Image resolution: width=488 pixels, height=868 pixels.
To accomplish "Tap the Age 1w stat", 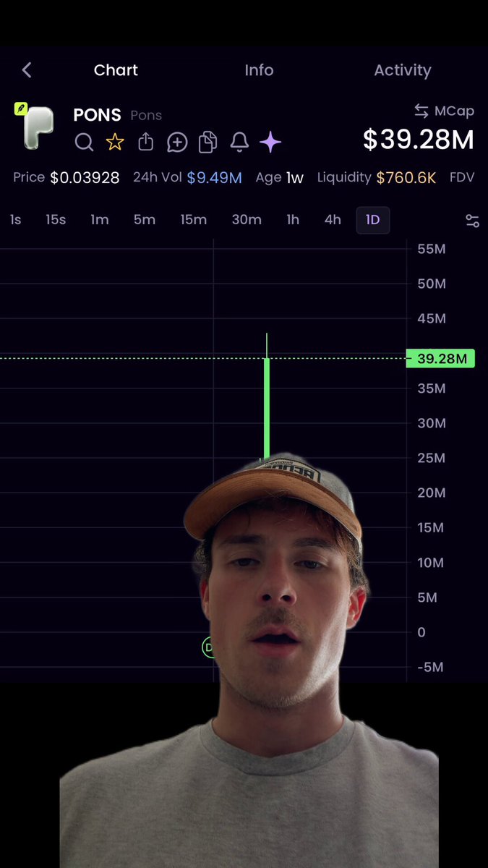I will (279, 177).
